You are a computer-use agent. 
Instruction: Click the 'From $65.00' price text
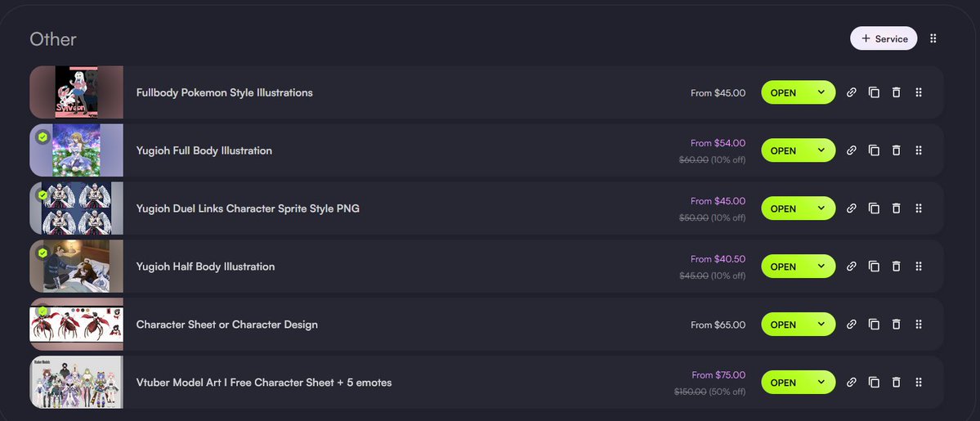click(x=718, y=325)
